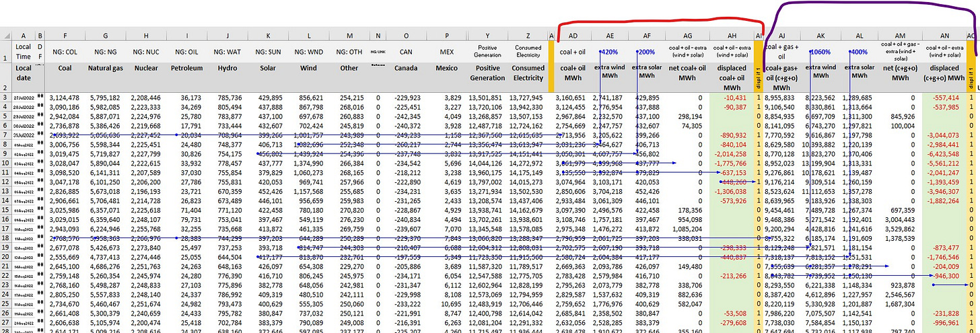This screenshot has height=333, width=980.
Task: Click the 'CAN' header cell
Action: coord(406,52)
